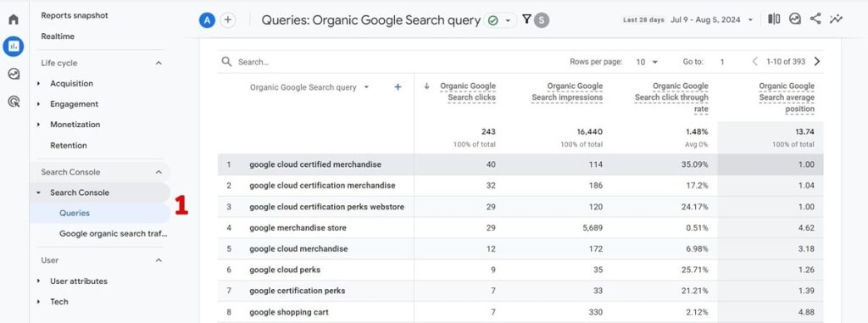Image resolution: width=868 pixels, height=323 pixels.
Task: Open the edit comparisons columns icon
Action: click(x=774, y=19)
